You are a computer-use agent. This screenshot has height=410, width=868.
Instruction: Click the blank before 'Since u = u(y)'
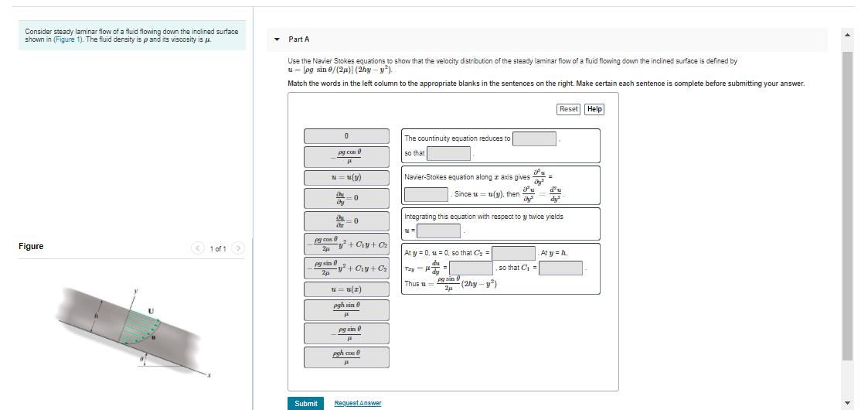click(426, 194)
